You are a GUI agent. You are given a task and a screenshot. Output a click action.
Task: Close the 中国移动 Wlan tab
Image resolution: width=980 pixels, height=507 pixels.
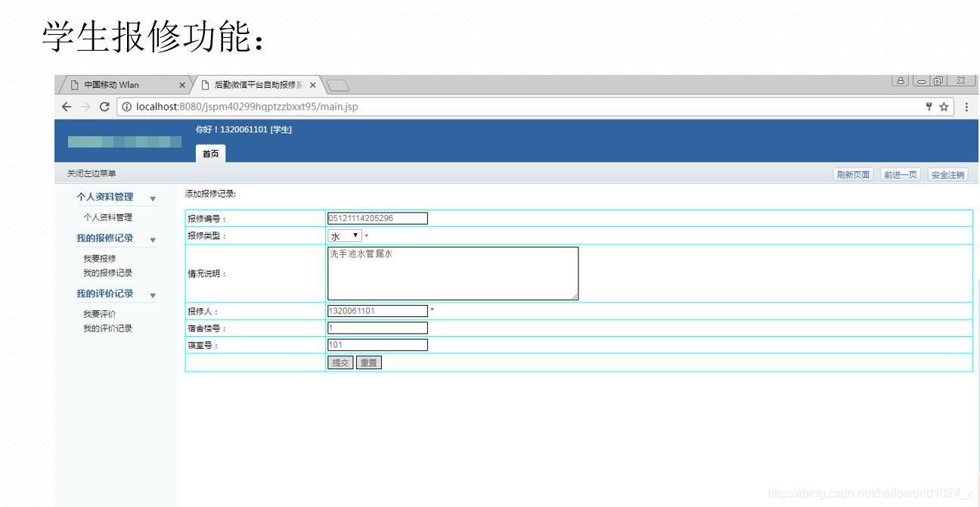click(181, 85)
